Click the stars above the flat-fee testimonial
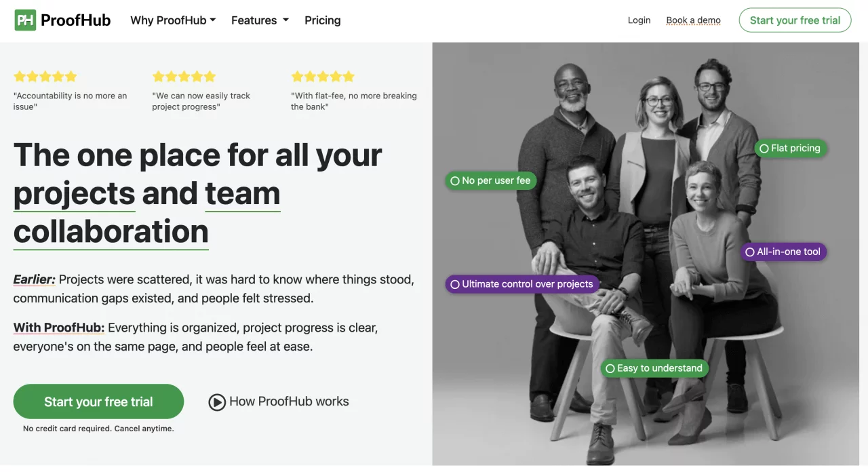 point(323,77)
